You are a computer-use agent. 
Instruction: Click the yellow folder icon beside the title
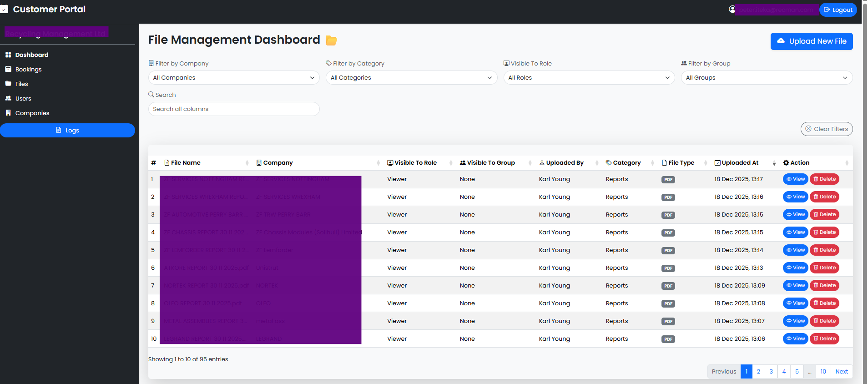point(331,40)
